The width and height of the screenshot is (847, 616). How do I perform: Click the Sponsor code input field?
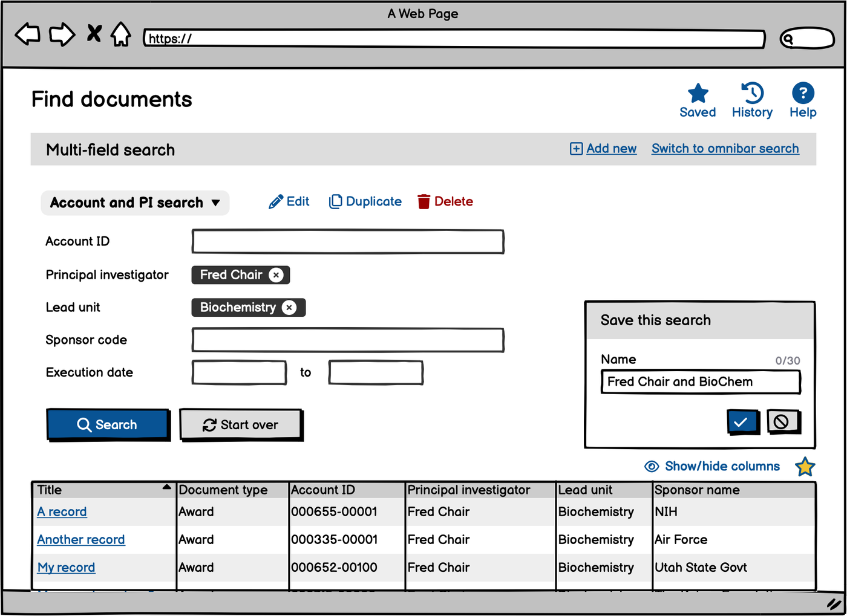tap(348, 340)
